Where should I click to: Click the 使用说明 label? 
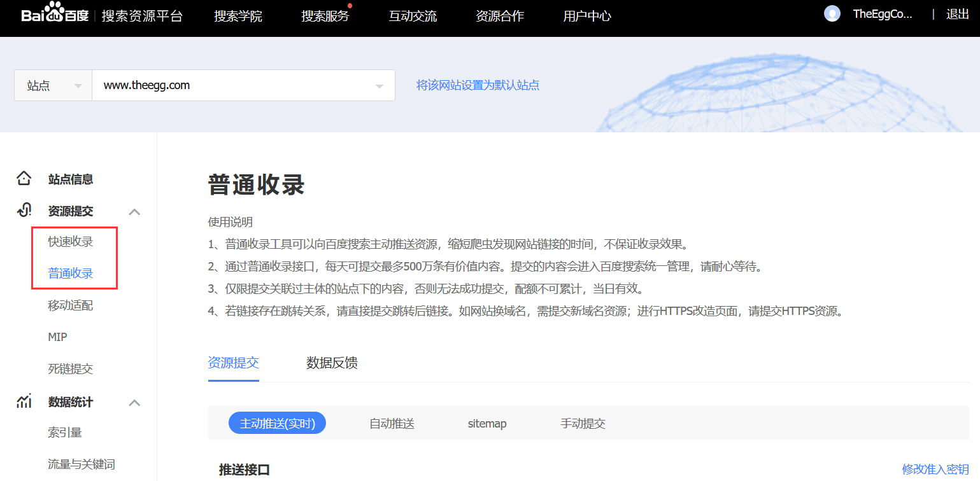point(231,222)
